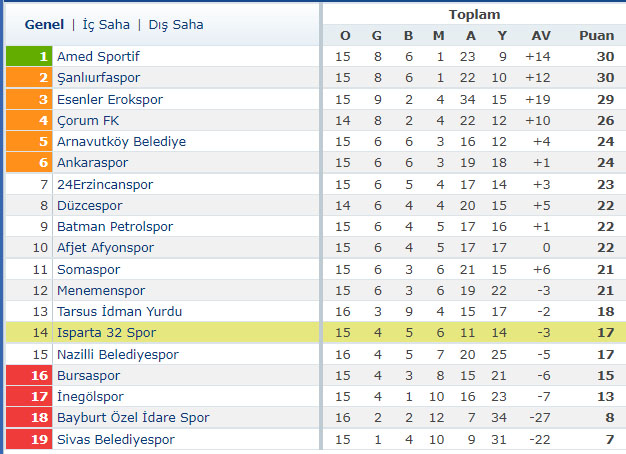The height and width of the screenshot is (454, 626).
Task: Click Sivas Belediyespor team name
Action: click(x=115, y=439)
